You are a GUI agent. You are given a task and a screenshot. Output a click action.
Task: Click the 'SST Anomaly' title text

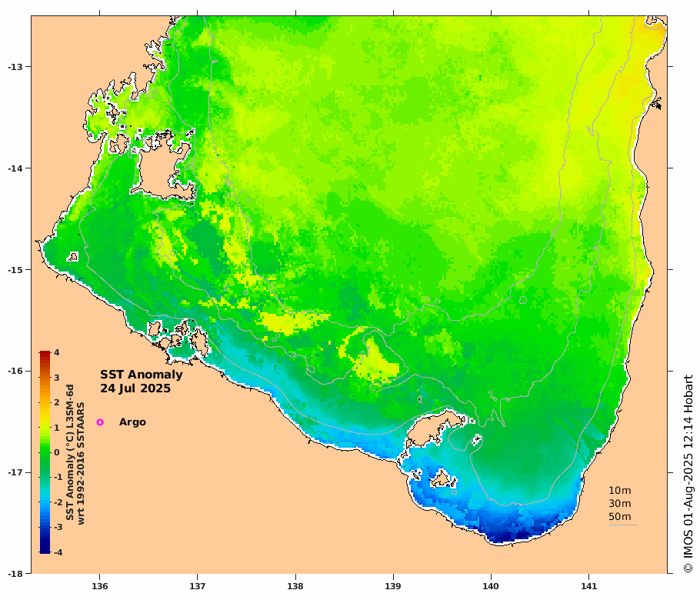(x=141, y=375)
